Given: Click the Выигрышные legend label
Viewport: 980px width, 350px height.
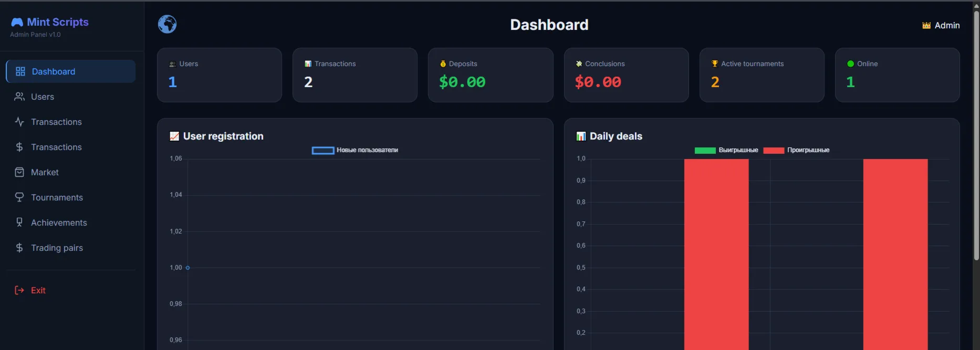Looking at the screenshot, I should point(738,150).
